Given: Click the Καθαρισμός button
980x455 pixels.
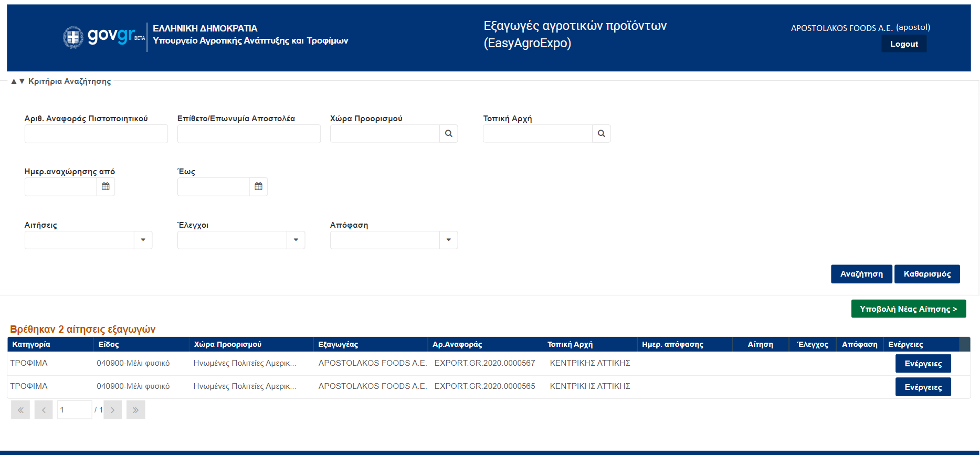Looking at the screenshot, I should coord(927,274).
